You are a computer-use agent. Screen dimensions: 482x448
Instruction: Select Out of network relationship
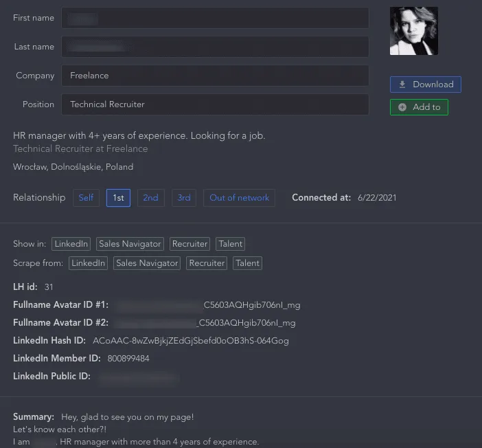tap(239, 197)
